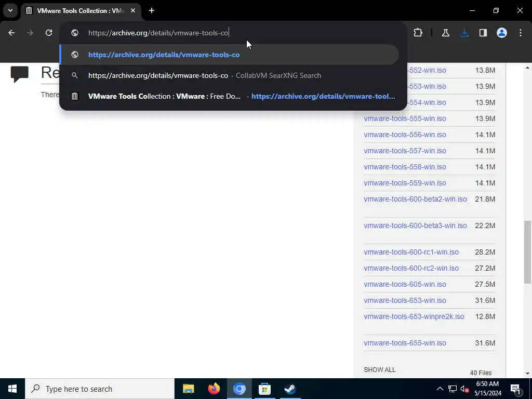
Task: Click the scrollbar up arrow
Action: [x=527, y=68]
